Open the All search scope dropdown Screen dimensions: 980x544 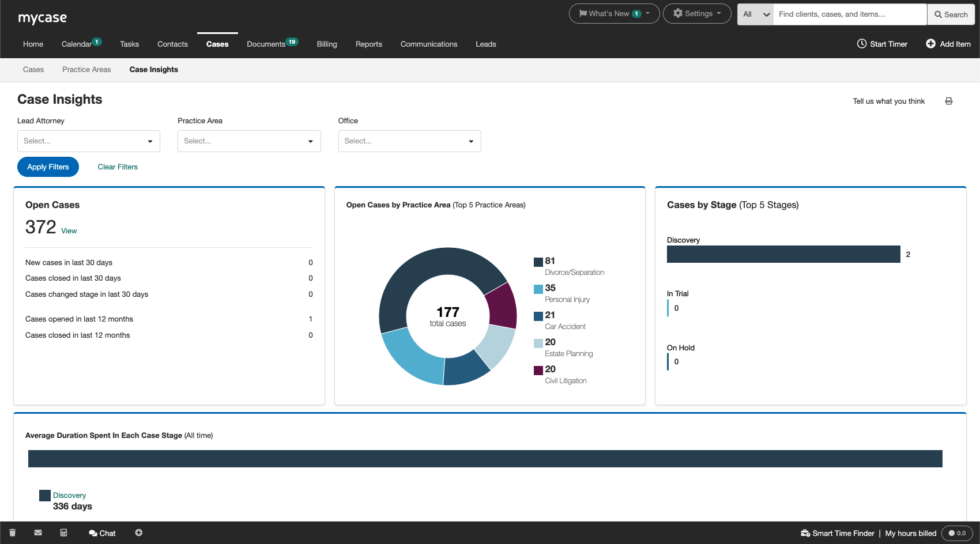click(x=756, y=14)
